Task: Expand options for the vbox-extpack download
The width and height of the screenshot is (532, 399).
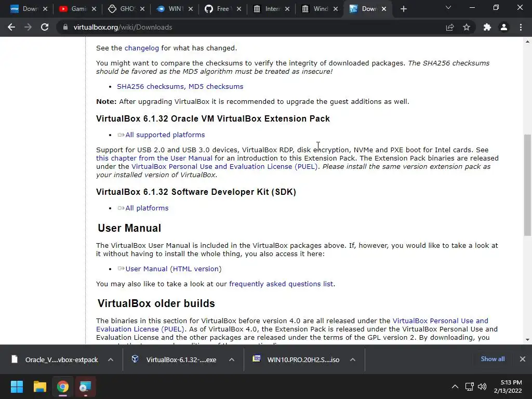Action: click(x=111, y=360)
